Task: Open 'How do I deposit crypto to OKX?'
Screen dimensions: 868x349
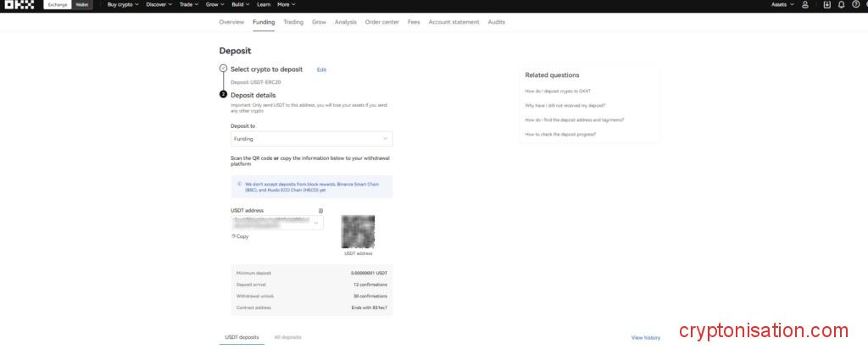Action: [557, 91]
